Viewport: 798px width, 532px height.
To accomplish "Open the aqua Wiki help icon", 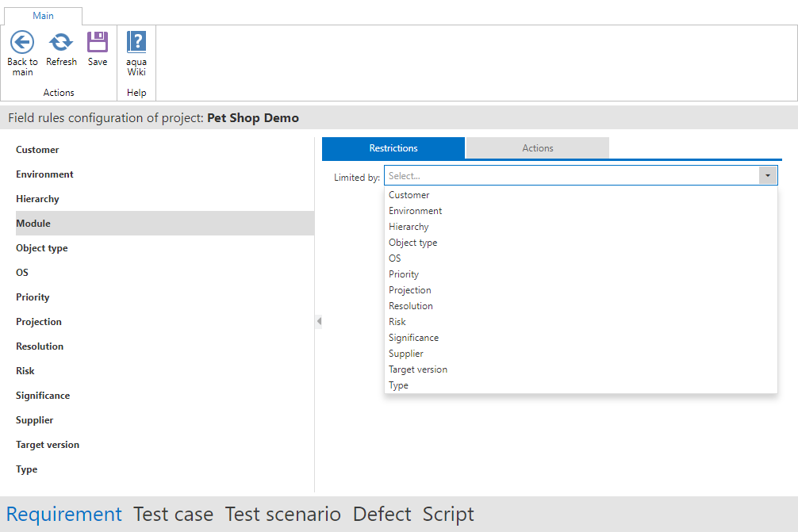I will click(x=136, y=43).
